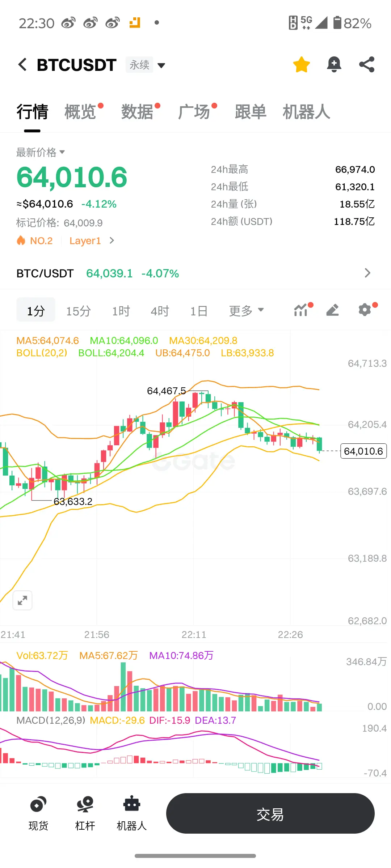The height and width of the screenshot is (868, 391).
Task: Tap the current price tag 64,010.6 on axis
Action: 363,451
